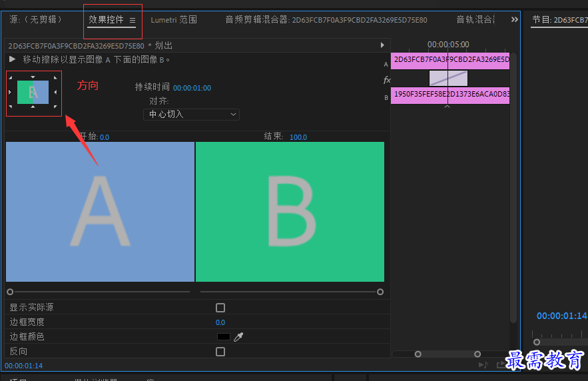Viewport: 588px width, 381px height.
Task: Set wipe direction from northwest corner arrow
Action: pyautogui.click(x=11, y=78)
